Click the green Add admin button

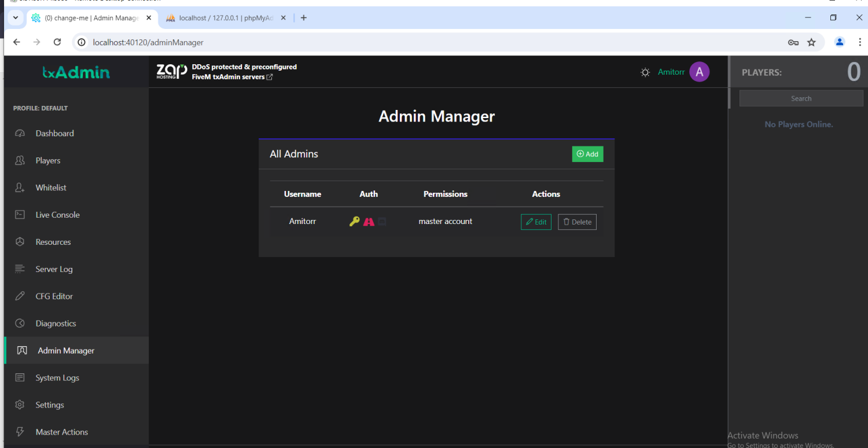[587, 154]
